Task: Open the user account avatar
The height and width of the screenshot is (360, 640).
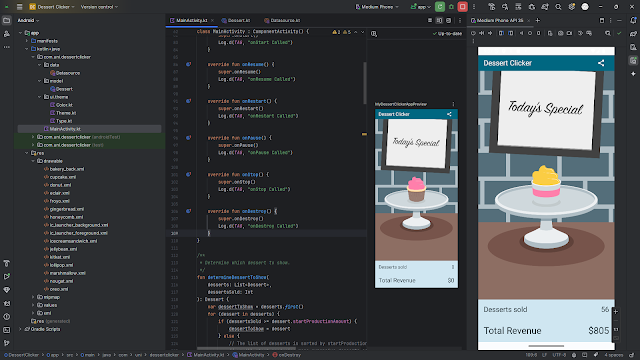Action: point(585,7)
